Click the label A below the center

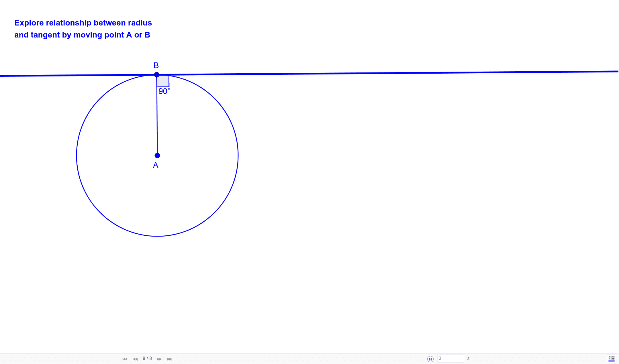click(x=155, y=165)
